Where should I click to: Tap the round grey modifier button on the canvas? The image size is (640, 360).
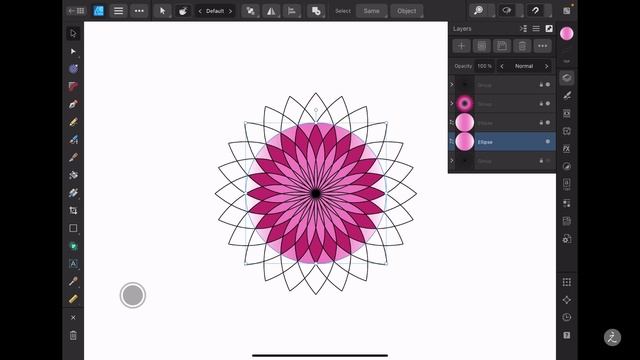coord(133,295)
